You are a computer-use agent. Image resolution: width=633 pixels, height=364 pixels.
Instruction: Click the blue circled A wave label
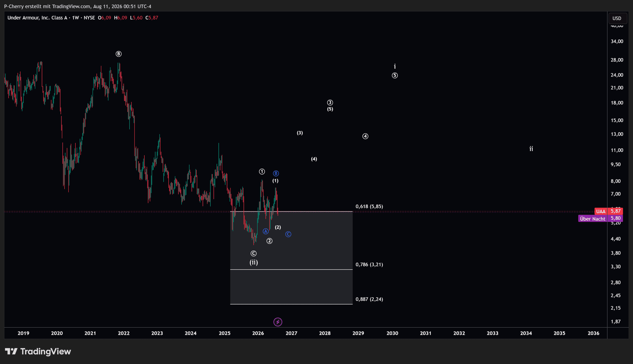(266, 231)
